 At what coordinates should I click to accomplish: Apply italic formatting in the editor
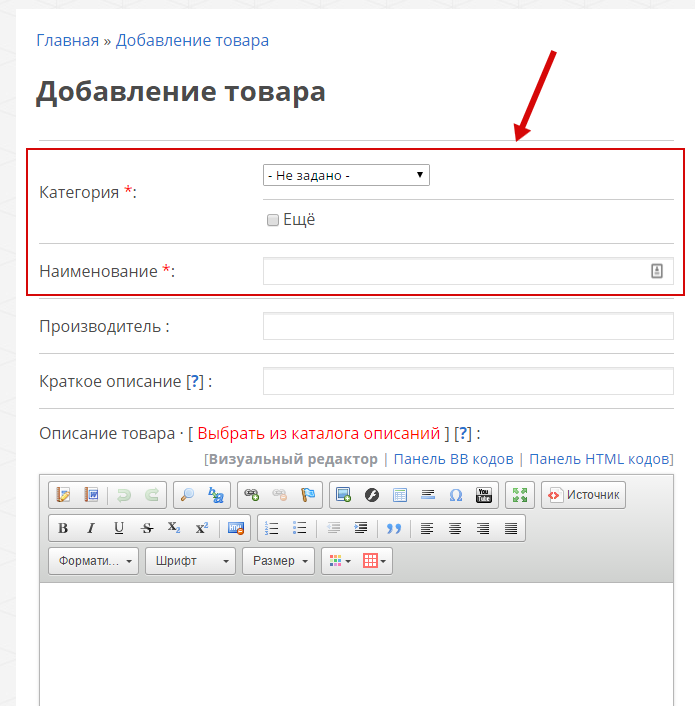[91, 528]
